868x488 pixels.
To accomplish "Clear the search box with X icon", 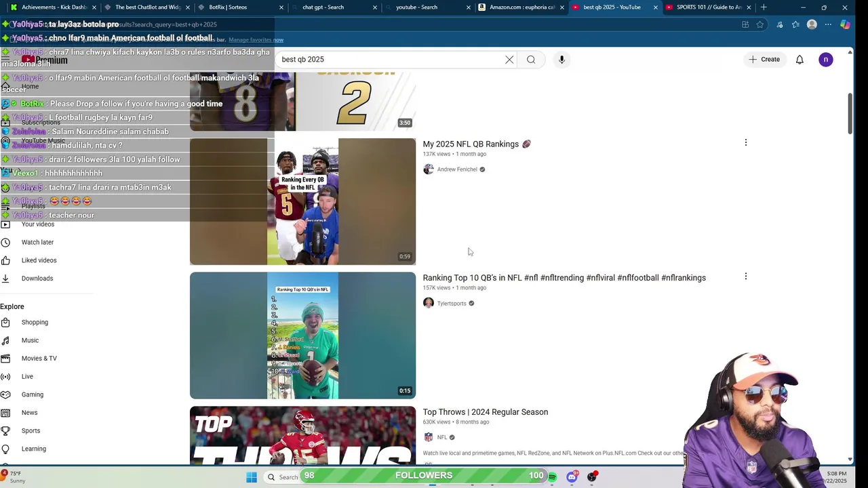I will tap(509, 60).
